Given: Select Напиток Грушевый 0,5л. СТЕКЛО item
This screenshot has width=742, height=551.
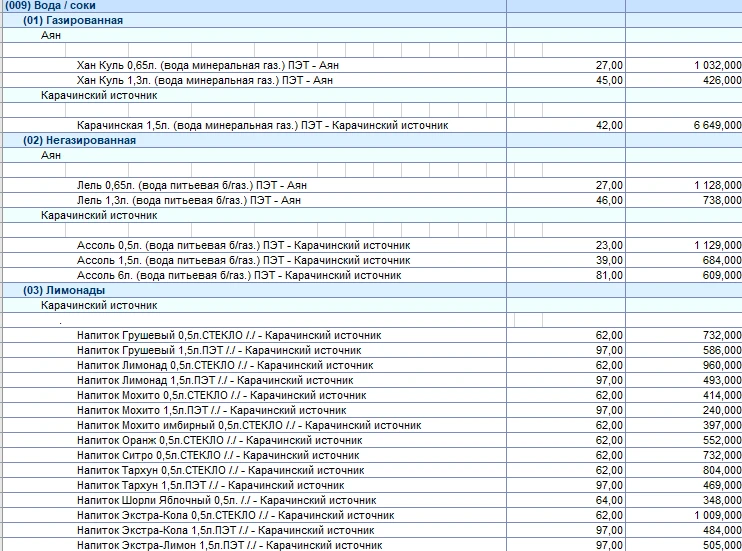Looking at the screenshot, I should tap(228, 335).
